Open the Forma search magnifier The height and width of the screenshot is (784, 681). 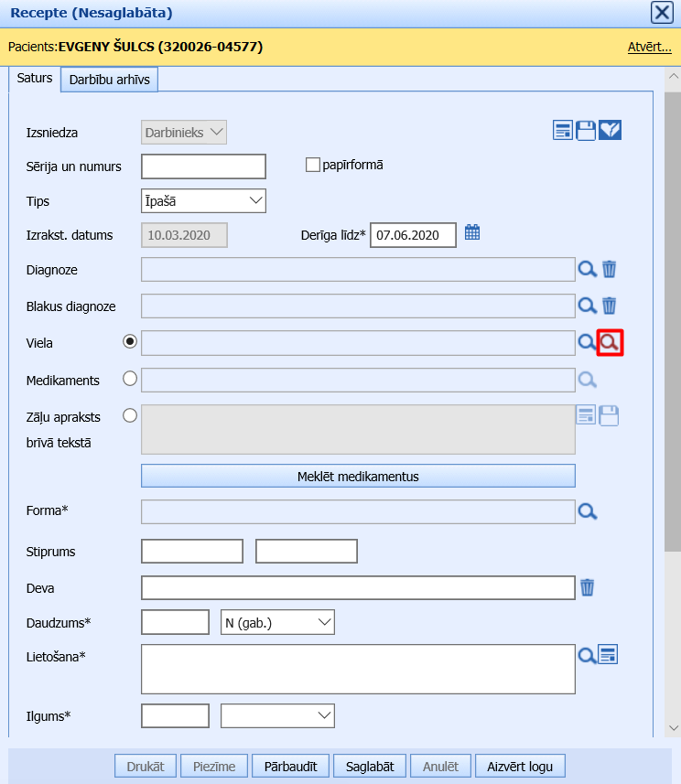coord(588,511)
